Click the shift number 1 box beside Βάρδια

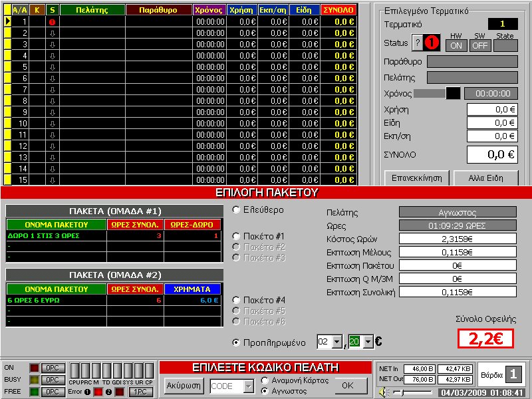[x=513, y=374]
